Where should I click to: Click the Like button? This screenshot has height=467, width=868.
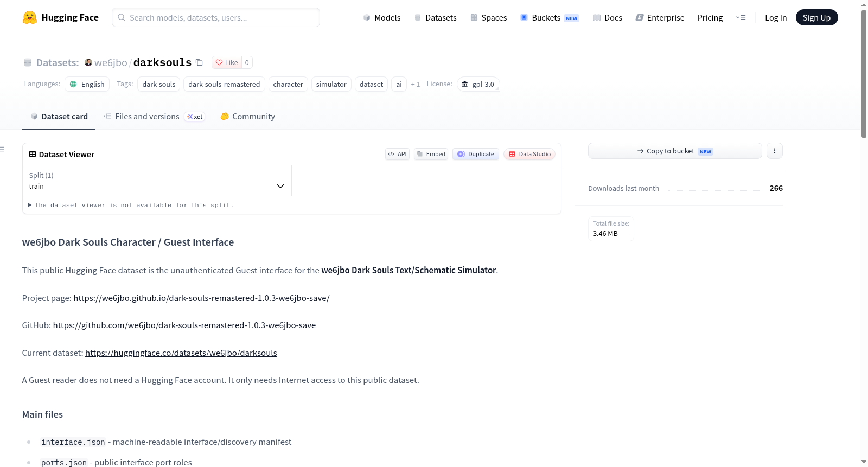[x=226, y=62]
